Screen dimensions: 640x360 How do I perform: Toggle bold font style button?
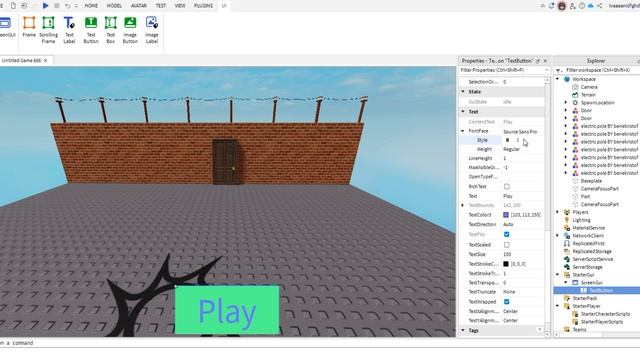click(x=507, y=140)
